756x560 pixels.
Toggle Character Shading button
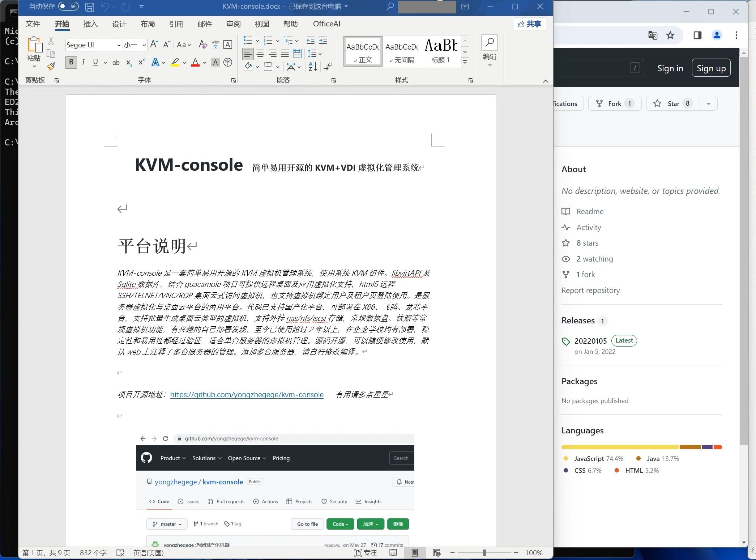(x=215, y=62)
